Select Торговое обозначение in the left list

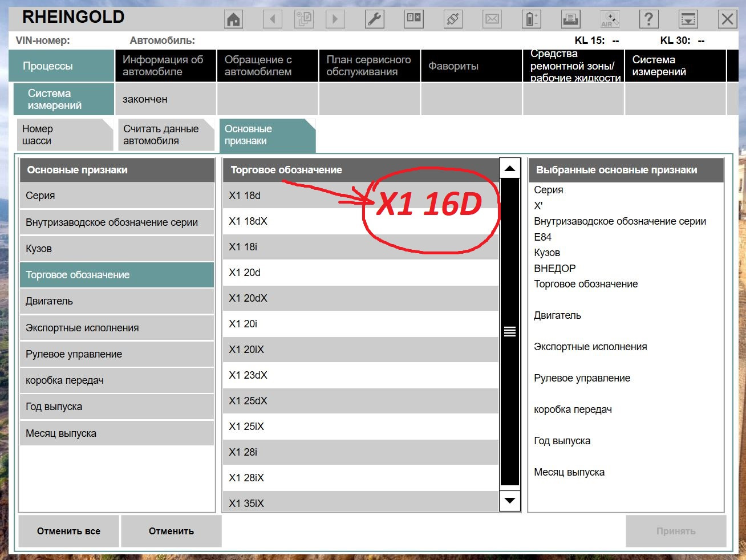(x=117, y=275)
